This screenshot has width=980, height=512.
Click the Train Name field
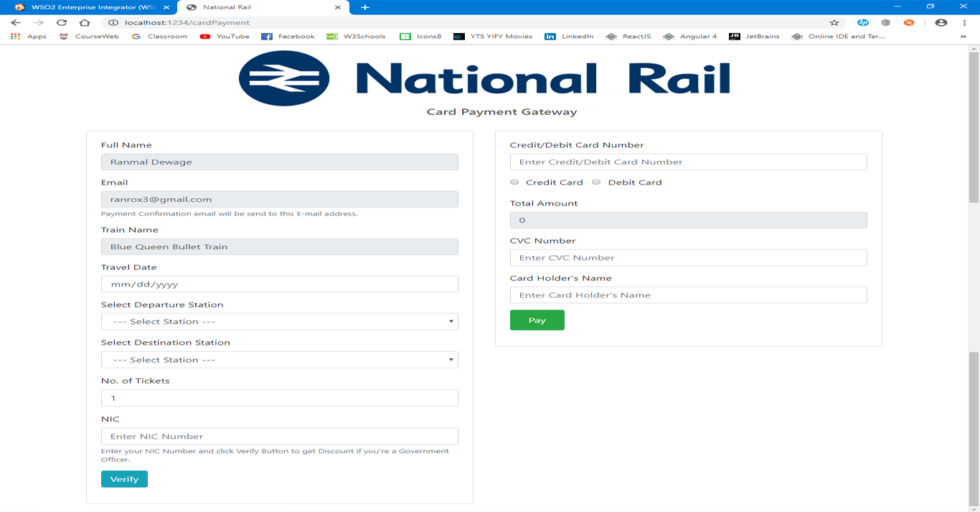(x=280, y=247)
